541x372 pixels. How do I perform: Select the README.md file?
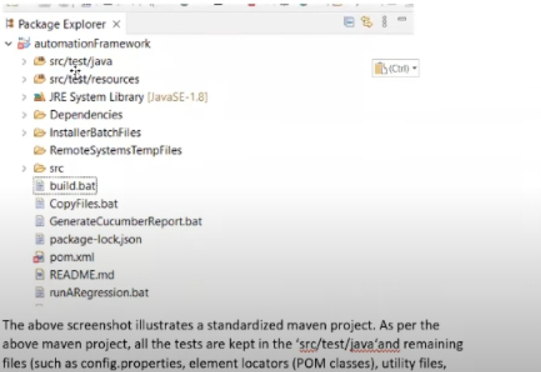(82, 275)
